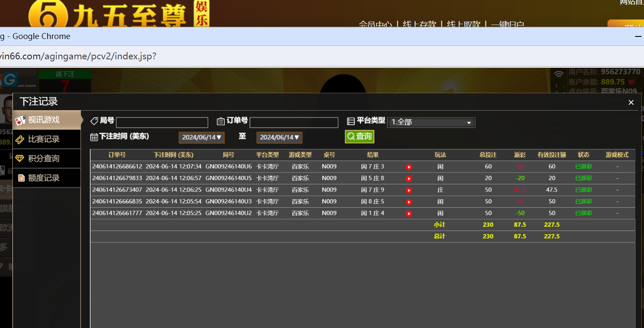Click the clipboard icon next to 订单号
The width and height of the screenshot is (644, 328).
tap(221, 121)
